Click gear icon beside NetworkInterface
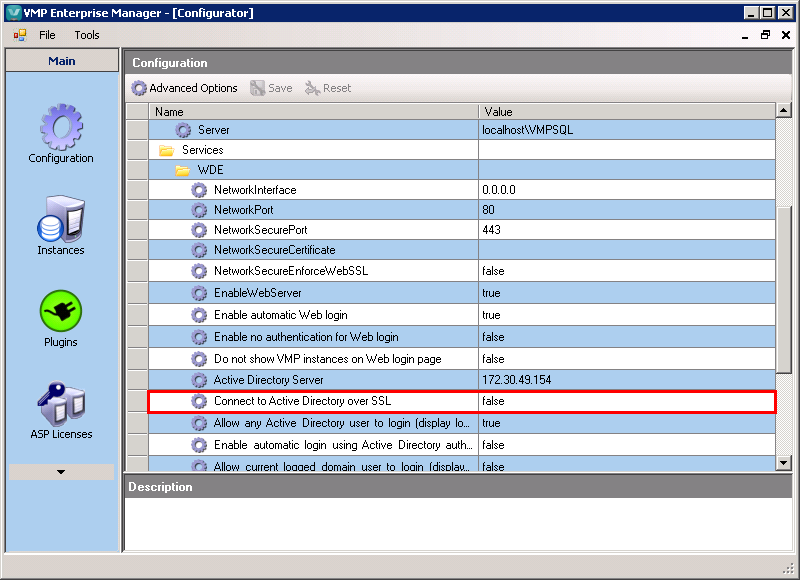 [x=199, y=190]
